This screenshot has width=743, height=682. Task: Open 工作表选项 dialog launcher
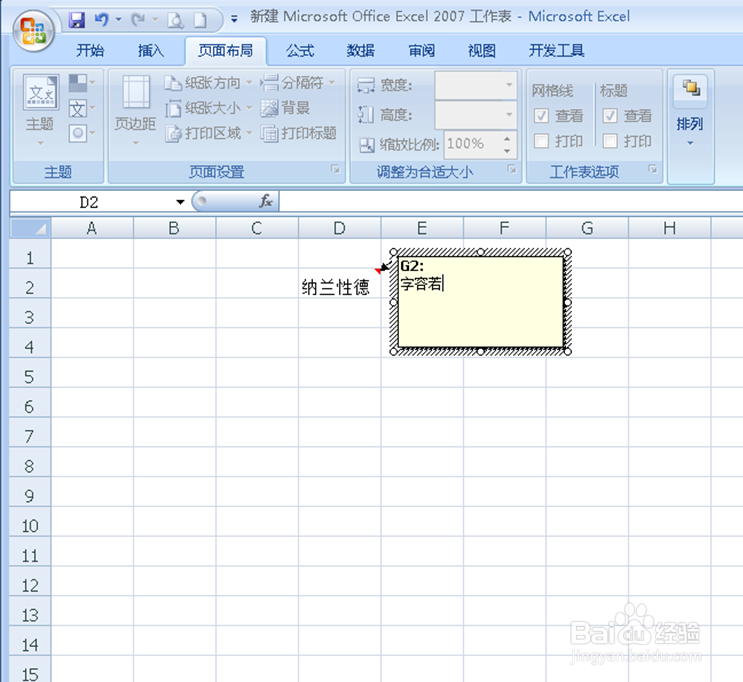click(x=653, y=169)
